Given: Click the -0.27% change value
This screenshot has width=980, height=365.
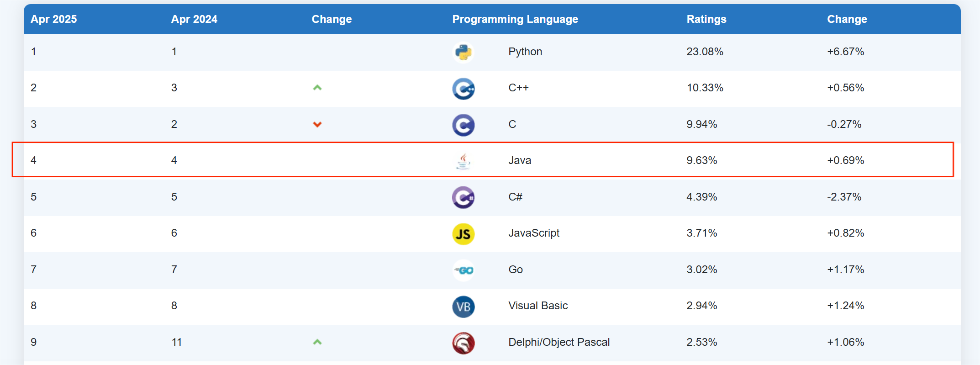Looking at the screenshot, I should pyautogui.click(x=844, y=124).
